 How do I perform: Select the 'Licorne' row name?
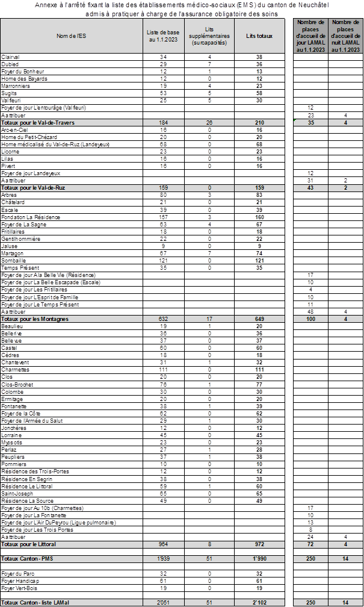tap(10, 152)
